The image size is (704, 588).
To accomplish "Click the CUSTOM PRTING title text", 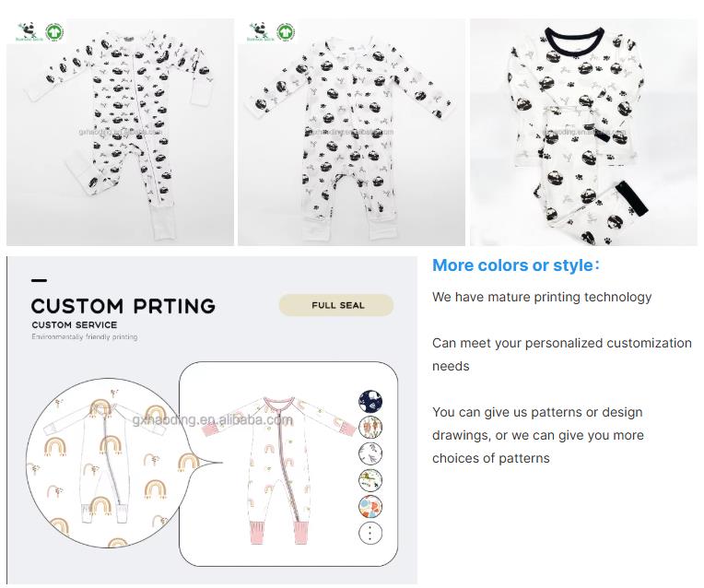I will click(x=123, y=306).
